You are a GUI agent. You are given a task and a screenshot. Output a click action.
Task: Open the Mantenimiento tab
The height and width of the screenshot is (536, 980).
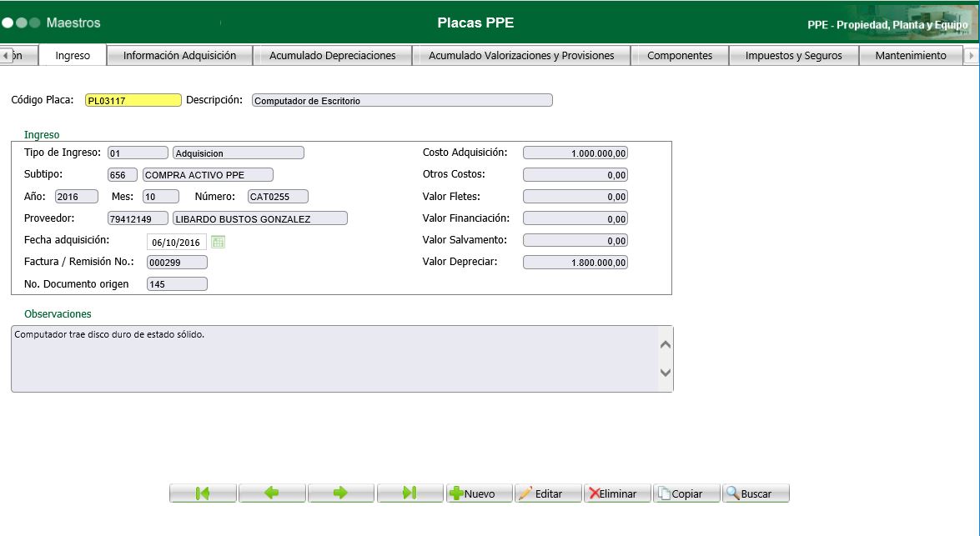point(911,55)
